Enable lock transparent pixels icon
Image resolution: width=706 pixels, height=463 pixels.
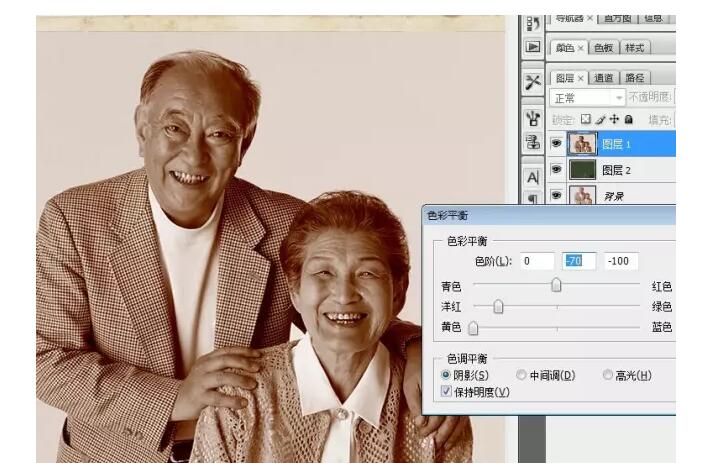tap(586, 119)
